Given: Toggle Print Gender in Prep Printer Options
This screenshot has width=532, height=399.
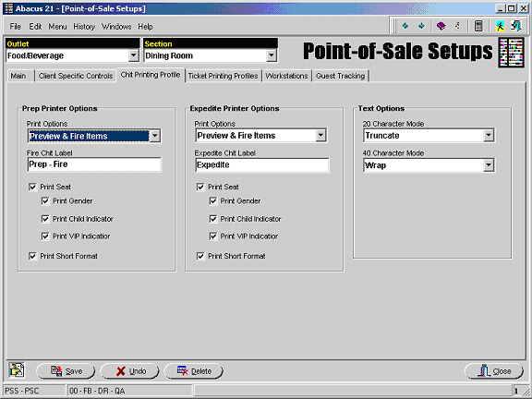Looking at the screenshot, I should 45,200.
